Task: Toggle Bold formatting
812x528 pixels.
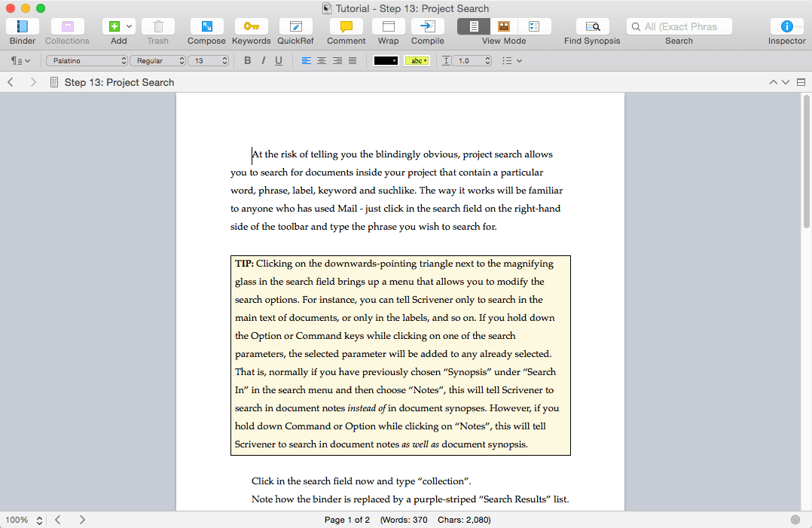Action: pos(248,60)
